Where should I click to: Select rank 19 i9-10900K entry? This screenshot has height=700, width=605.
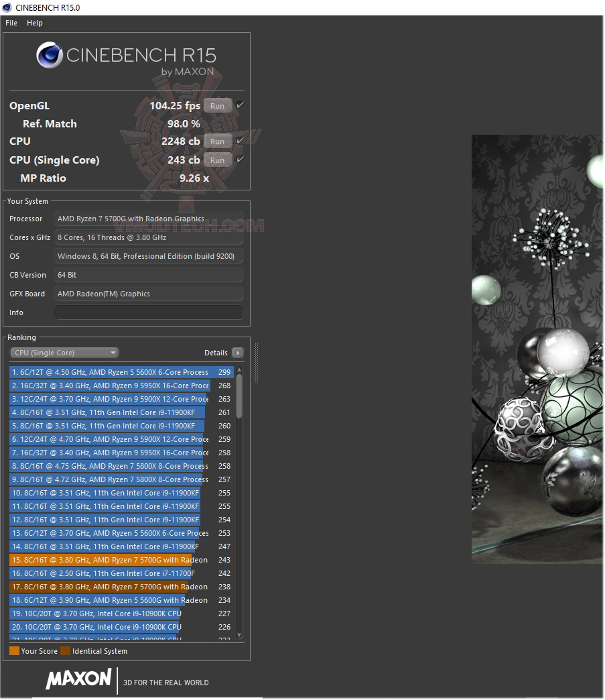click(x=121, y=614)
